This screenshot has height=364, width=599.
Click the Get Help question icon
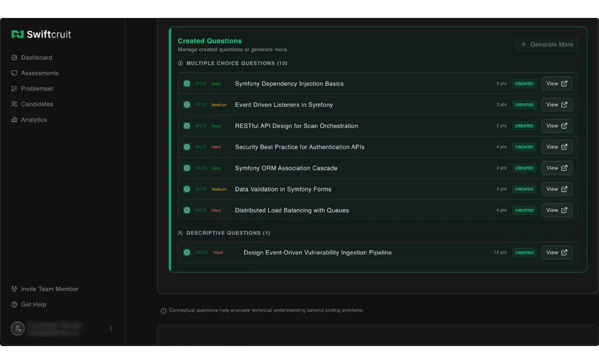point(14,304)
